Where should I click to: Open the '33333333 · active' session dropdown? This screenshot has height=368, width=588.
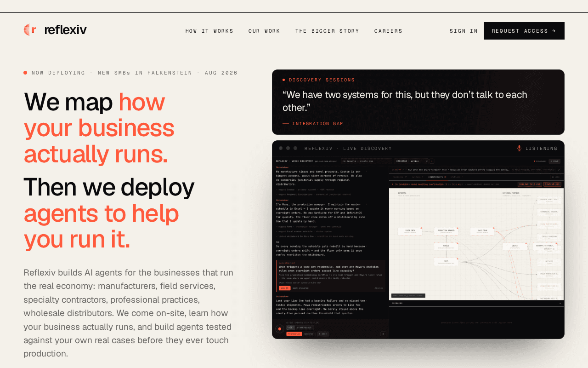[x=411, y=161]
